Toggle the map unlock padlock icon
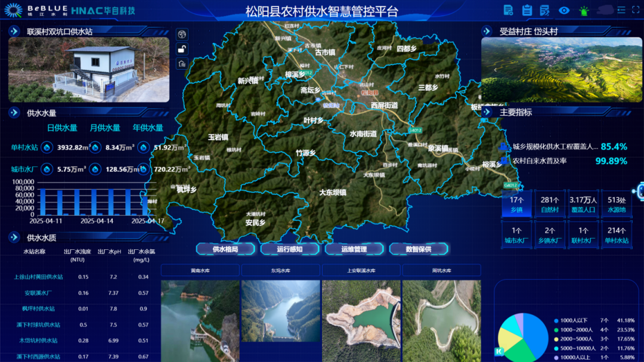 pyautogui.click(x=182, y=49)
